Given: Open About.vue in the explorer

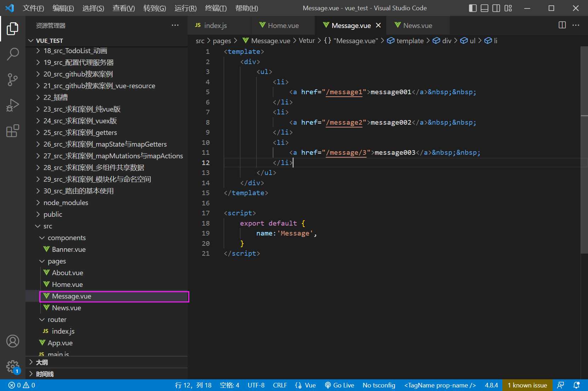Looking at the screenshot, I should [106, 273].
